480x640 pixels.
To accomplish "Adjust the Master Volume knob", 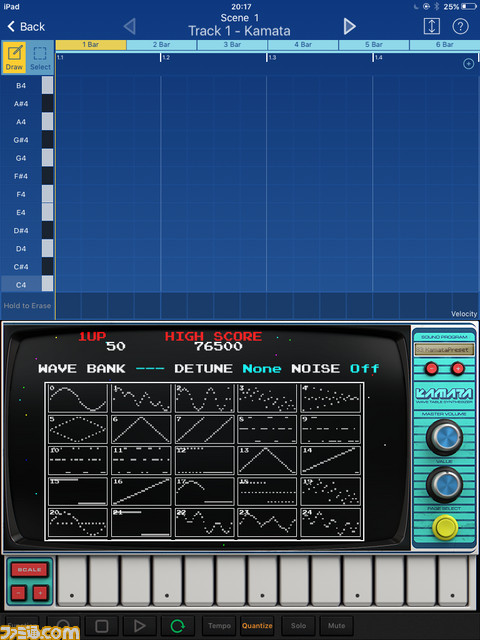I will click(444, 436).
